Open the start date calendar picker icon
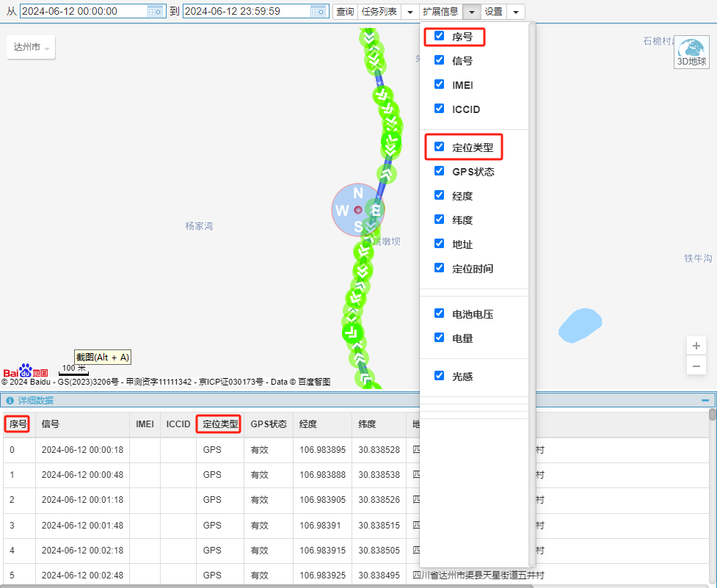The width and height of the screenshot is (717, 588). (x=155, y=11)
